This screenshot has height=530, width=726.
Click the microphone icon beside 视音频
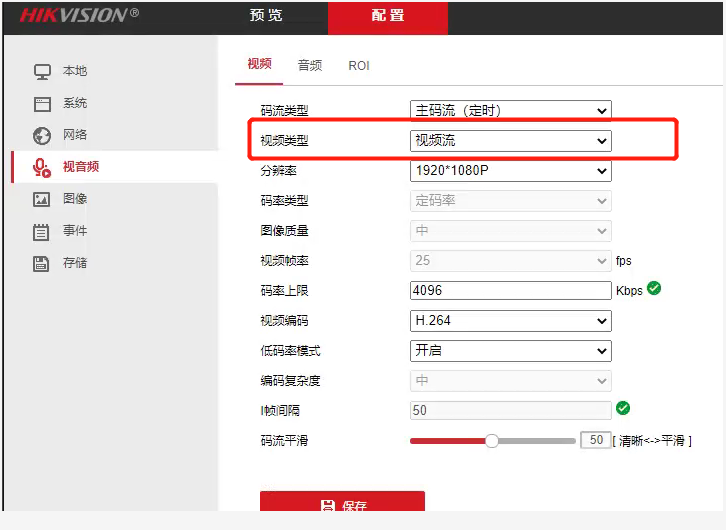coord(42,168)
